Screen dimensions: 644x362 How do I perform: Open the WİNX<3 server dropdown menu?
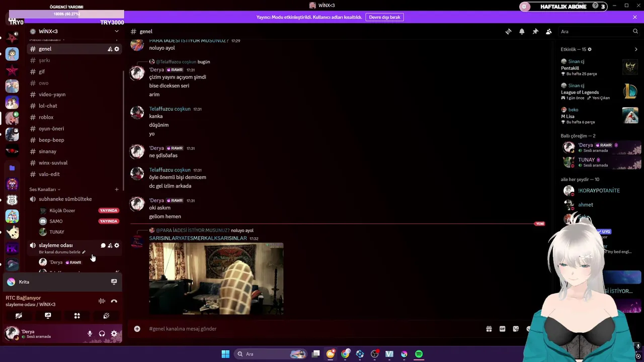tap(74, 31)
